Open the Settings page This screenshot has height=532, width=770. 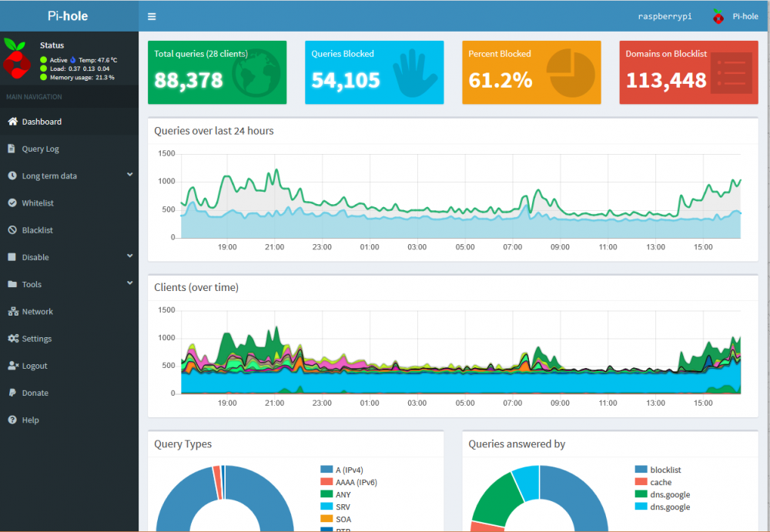click(69, 338)
